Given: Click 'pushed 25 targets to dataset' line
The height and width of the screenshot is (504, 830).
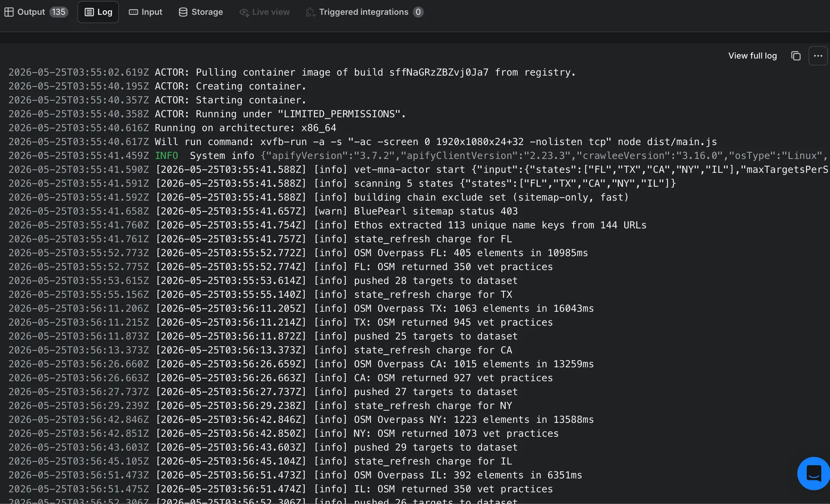Looking at the screenshot, I should pos(263,336).
